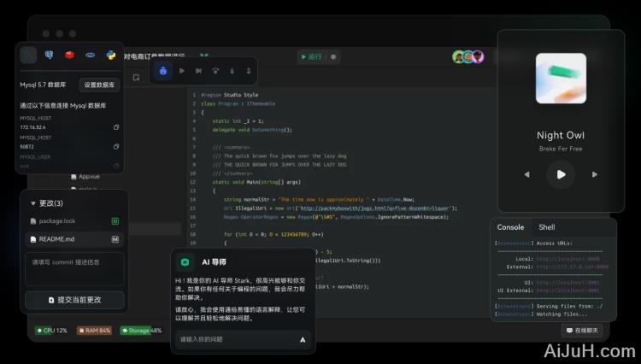Play the Night Owl track
The image size is (641, 364).
pyautogui.click(x=561, y=174)
